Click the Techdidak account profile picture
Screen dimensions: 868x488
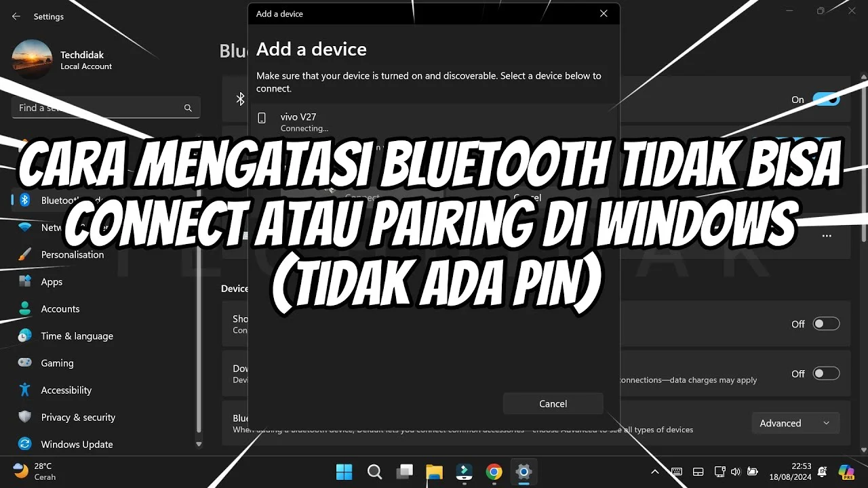32,60
